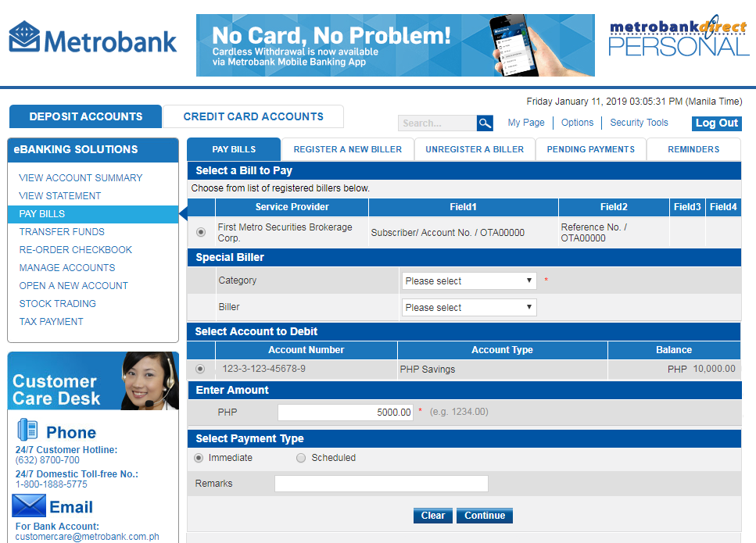Screen dimensions: 756x543
Task: Click the 'Reference No. / OTA00000' cell
Action: 613,232
